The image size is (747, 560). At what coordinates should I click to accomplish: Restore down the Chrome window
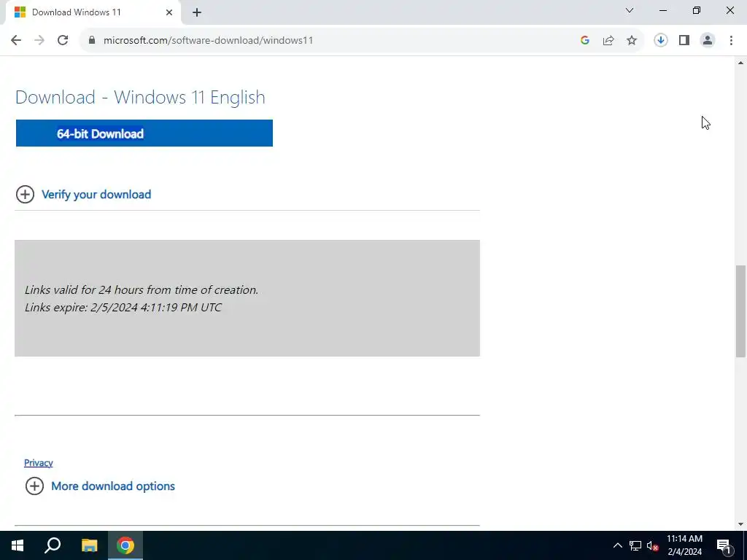(697, 10)
